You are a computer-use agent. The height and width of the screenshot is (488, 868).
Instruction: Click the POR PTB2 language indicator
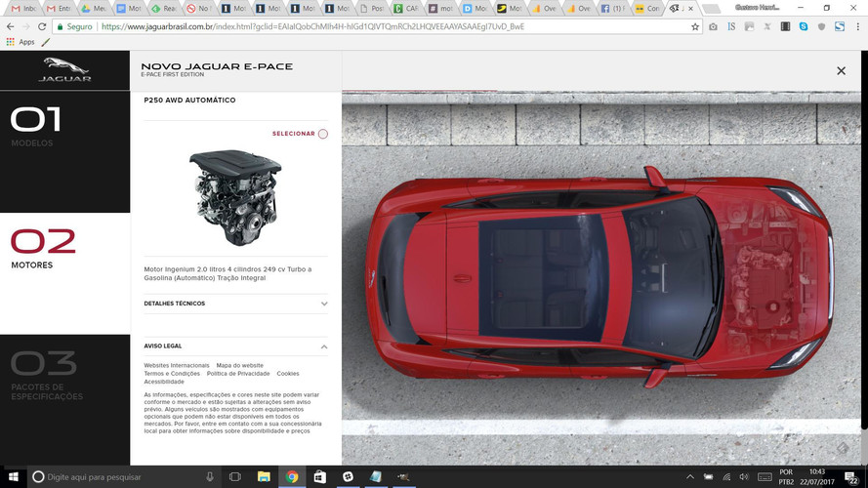coord(786,477)
